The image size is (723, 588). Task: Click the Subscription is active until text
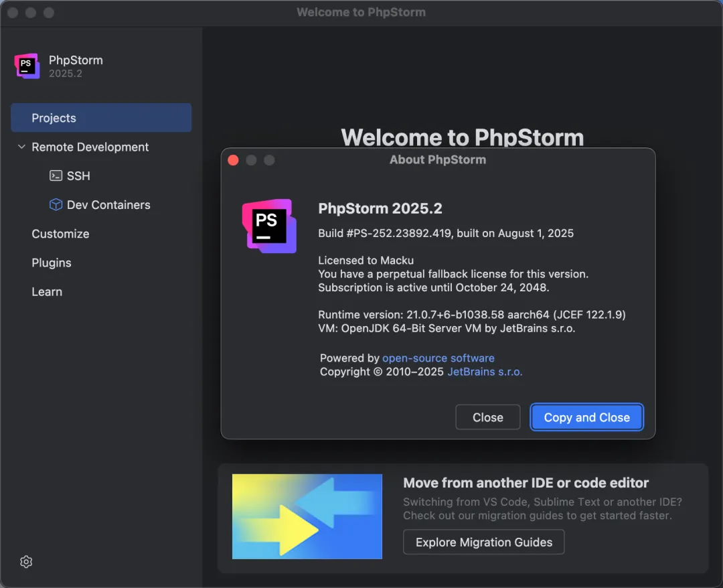(x=433, y=287)
